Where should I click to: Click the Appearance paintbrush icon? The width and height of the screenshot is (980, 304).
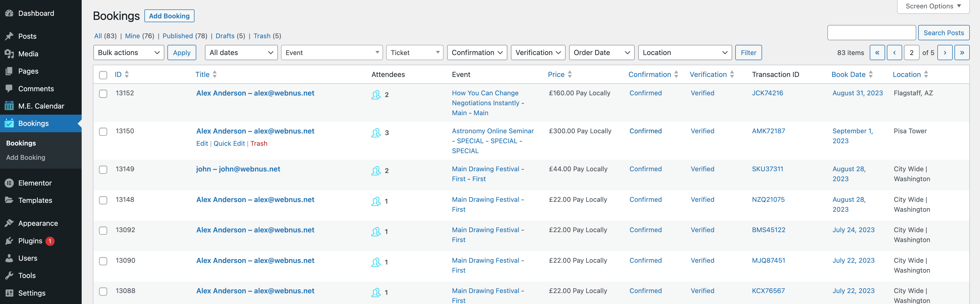[x=9, y=223]
